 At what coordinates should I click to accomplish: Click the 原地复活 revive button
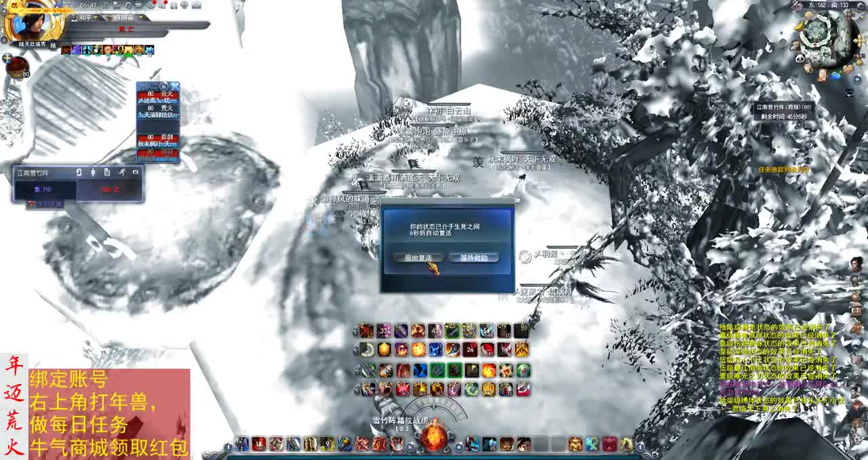[418, 258]
